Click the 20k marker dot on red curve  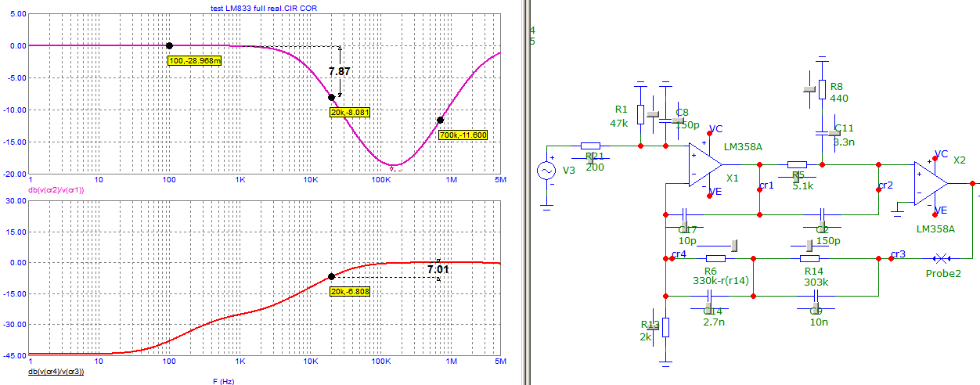tap(331, 276)
